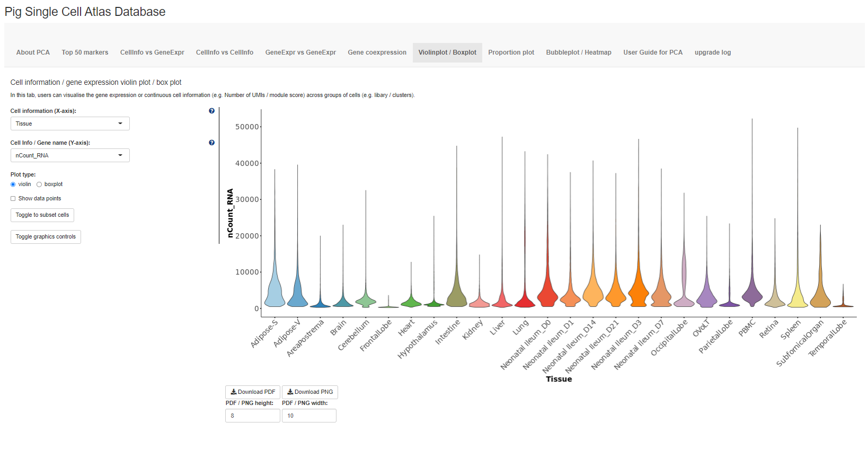
Task: Select the boxplot radio option
Action: pyautogui.click(x=39, y=184)
